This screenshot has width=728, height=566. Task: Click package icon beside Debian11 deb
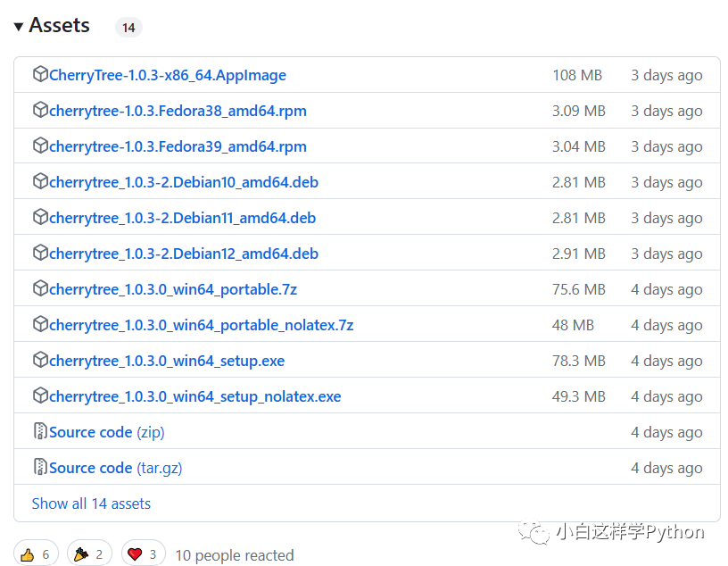[x=40, y=217]
